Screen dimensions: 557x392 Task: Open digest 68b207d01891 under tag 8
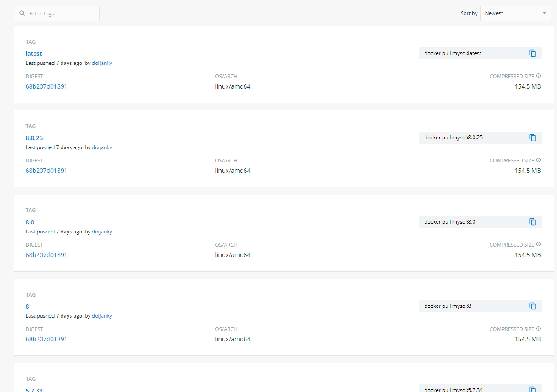(x=46, y=339)
